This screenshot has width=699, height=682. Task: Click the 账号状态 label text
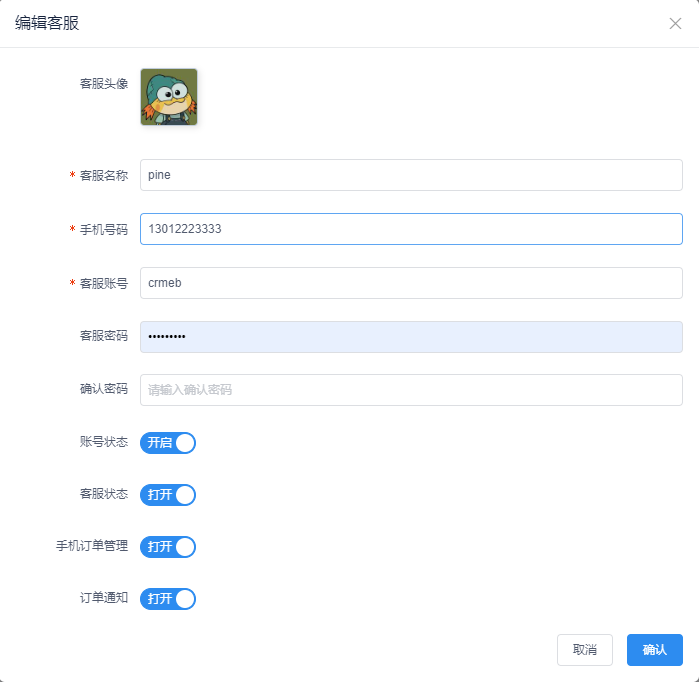[104, 441]
